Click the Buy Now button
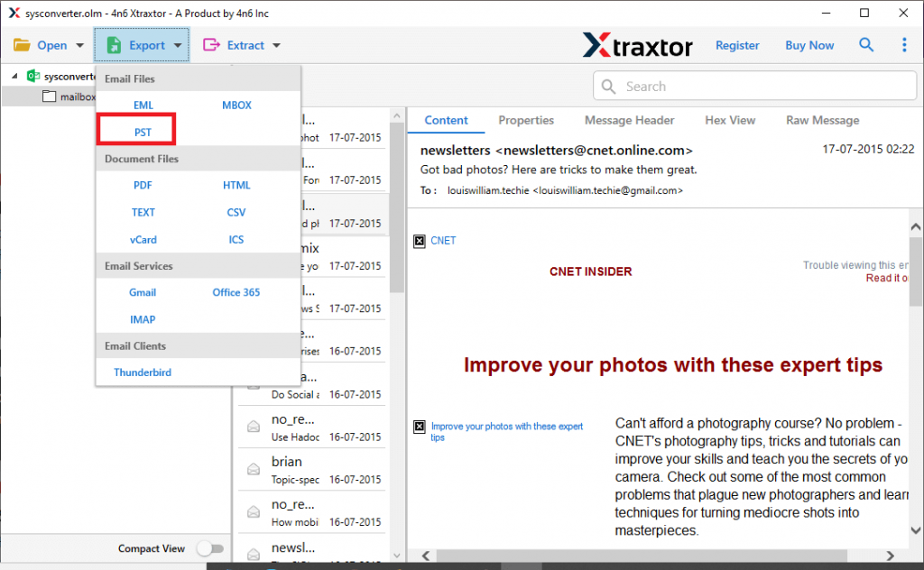Image resolution: width=924 pixels, height=570 pixels. pos(809,45)
